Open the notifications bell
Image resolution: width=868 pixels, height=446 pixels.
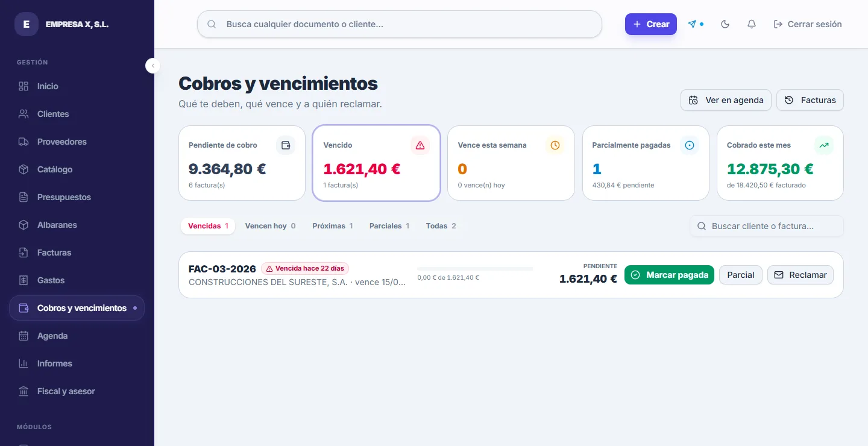tap(752, 24)
